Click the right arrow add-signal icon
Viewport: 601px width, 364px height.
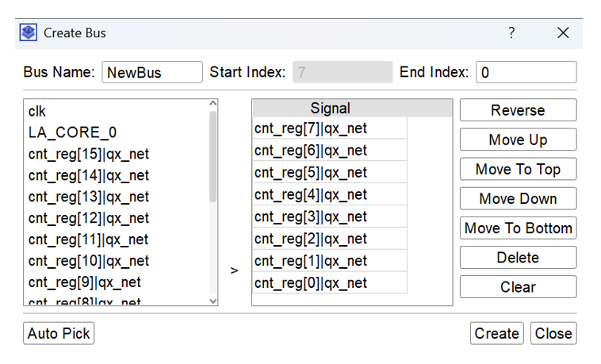[x=234, y=270]
